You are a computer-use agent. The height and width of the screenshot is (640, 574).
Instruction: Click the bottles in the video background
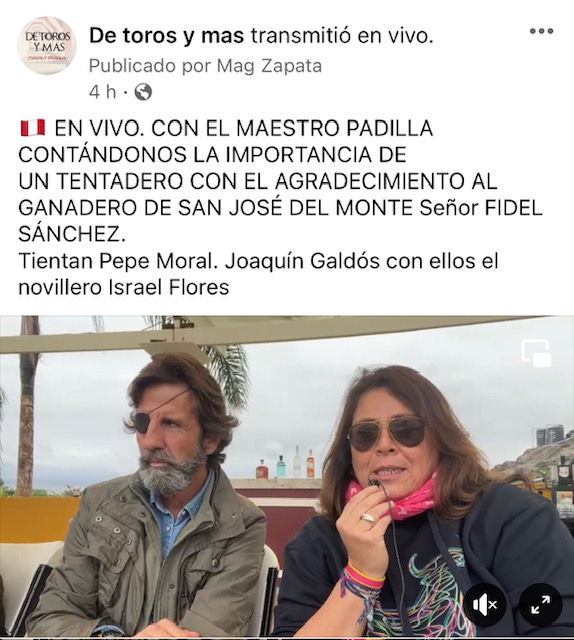[x=286, y=464]
